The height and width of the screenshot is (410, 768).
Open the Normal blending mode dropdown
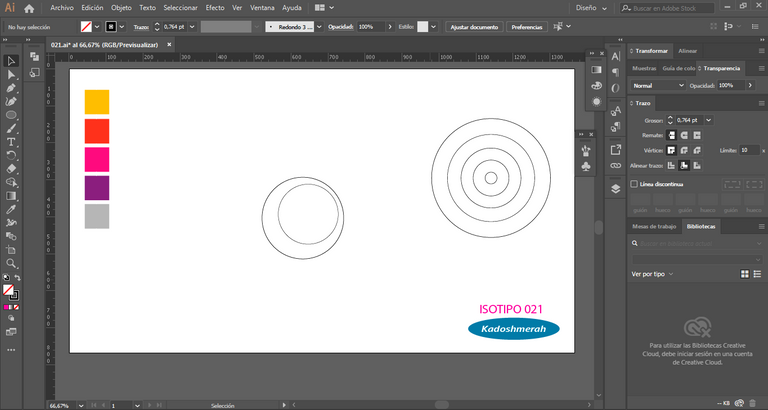tap(658, 85)
